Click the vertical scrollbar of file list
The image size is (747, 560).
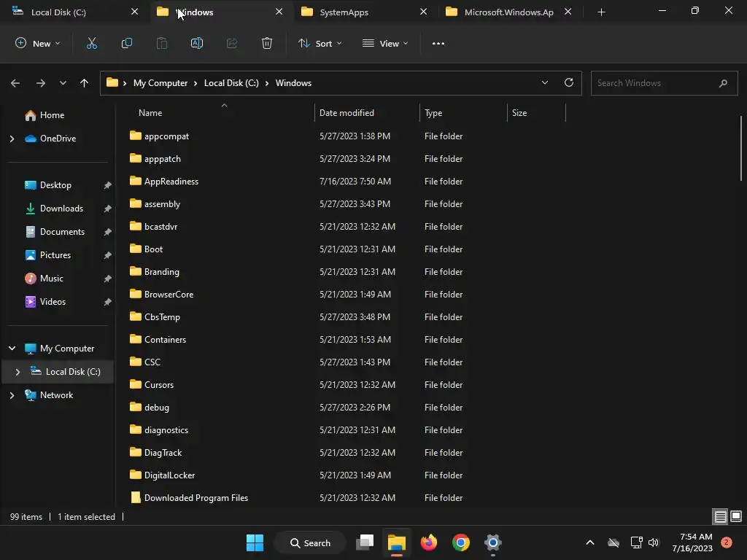741,149
